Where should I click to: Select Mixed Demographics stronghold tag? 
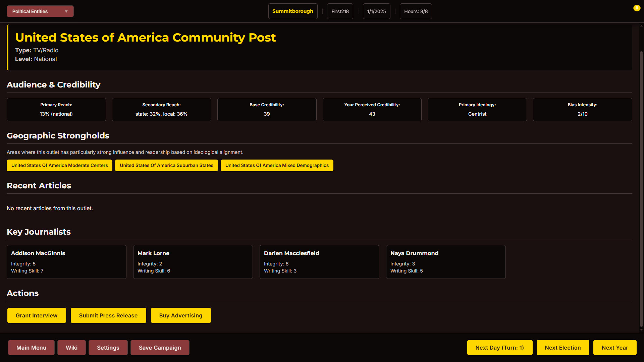coord(277,165)
